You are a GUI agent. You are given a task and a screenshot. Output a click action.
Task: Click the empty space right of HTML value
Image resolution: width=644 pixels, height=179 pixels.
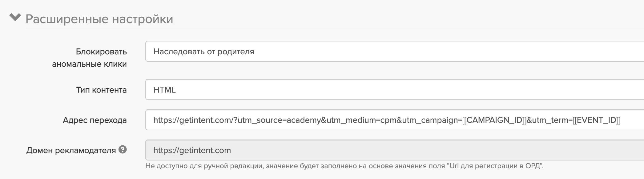400,90
